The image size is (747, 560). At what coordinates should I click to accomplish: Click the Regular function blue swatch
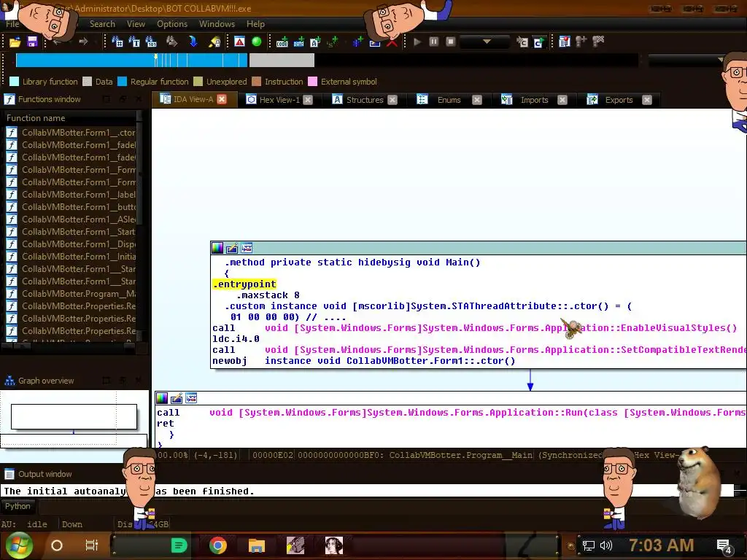pos(122,82)
